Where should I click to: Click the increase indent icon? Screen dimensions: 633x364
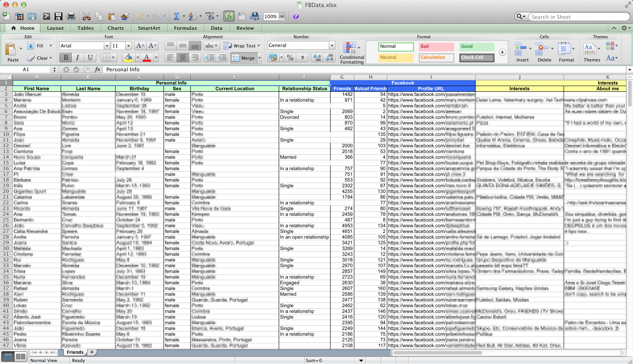(x=222, y=58)
